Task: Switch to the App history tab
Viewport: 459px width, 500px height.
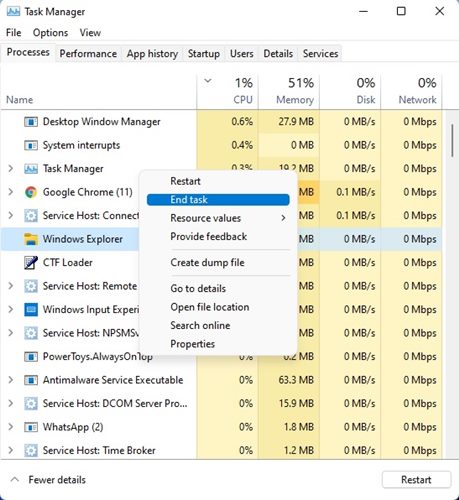Action: pos(152,54)
